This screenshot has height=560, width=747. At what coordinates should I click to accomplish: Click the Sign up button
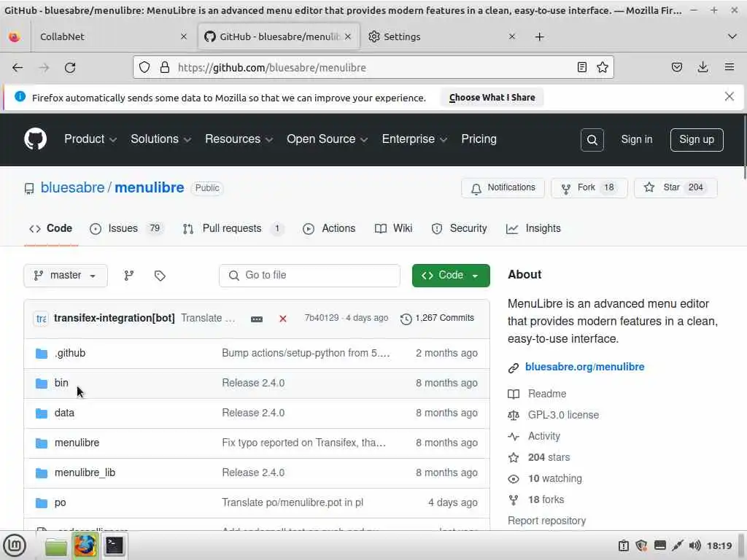pos(697,139)
